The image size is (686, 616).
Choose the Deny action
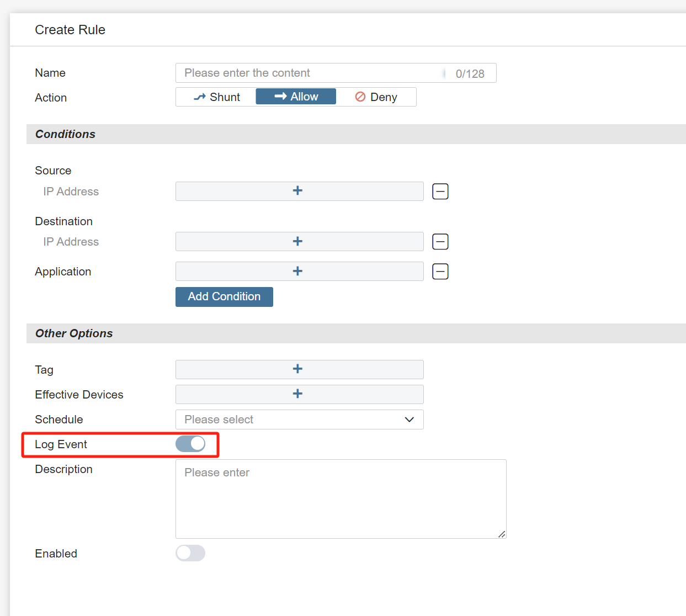point(376,97)
